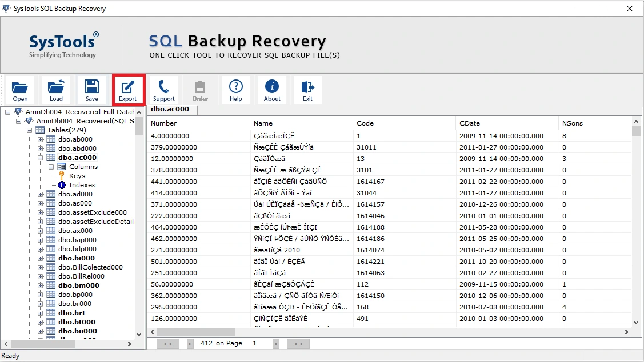Select the dbo.assetExclude000 tree item

pyautogui.click(x=93, y=212)
